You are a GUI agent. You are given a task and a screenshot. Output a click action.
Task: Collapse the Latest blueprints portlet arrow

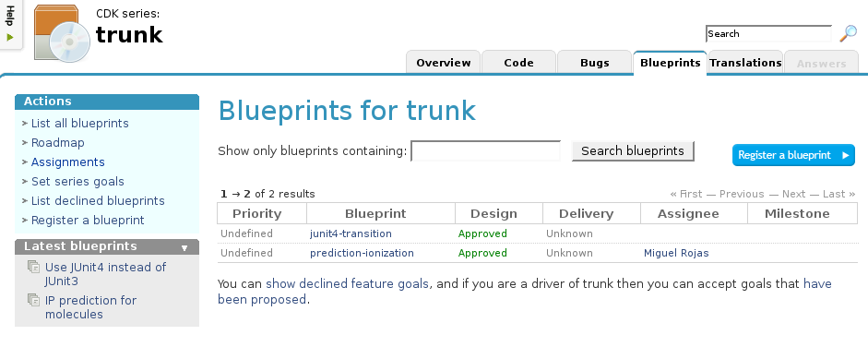(184, 248)
